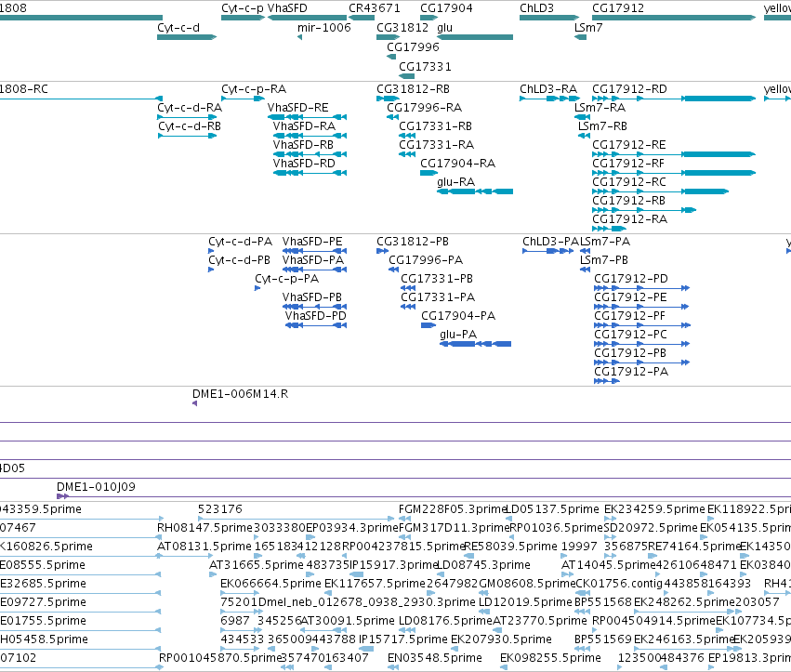Click the LSm7-RA transcript label
Image resolution: width=791 pixels, height=672 pixels.
pos(600,108)
